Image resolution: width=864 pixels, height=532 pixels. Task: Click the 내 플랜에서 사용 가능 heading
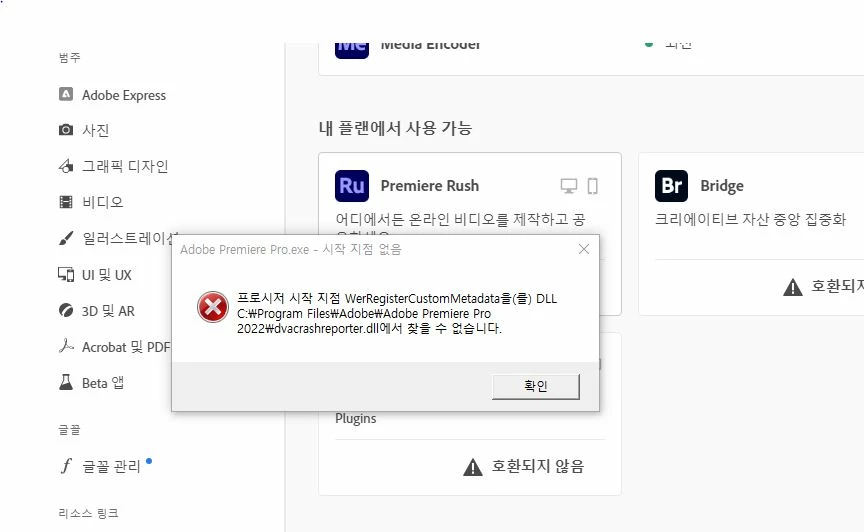point(396,128)
